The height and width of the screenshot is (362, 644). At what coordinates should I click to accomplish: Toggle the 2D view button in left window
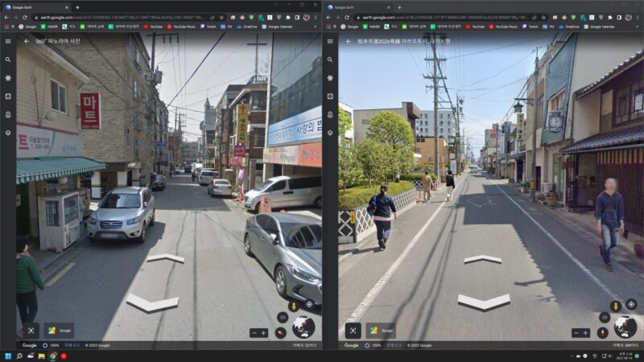point(281,318)
